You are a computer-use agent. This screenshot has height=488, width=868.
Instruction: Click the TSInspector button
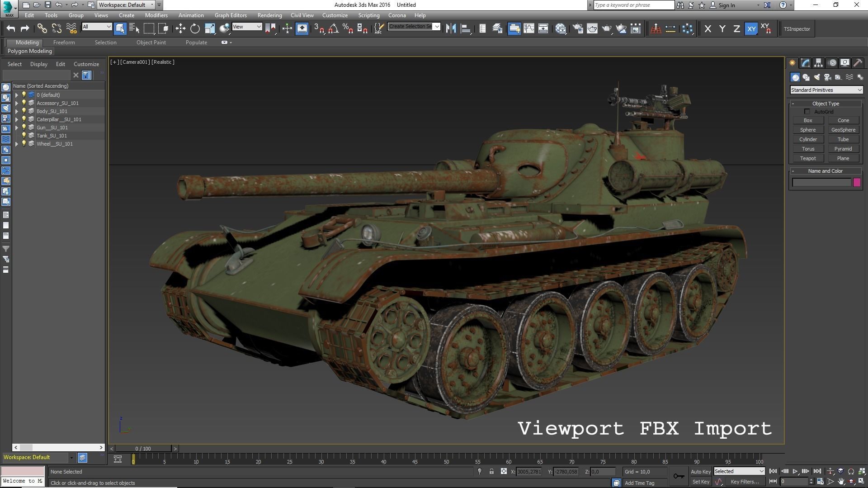[x=797, y=28]
